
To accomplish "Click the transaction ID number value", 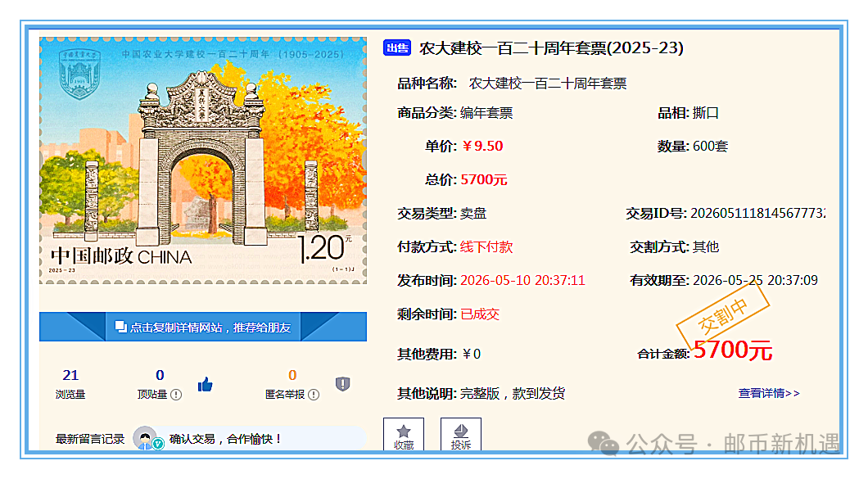I will click(757, 213).
